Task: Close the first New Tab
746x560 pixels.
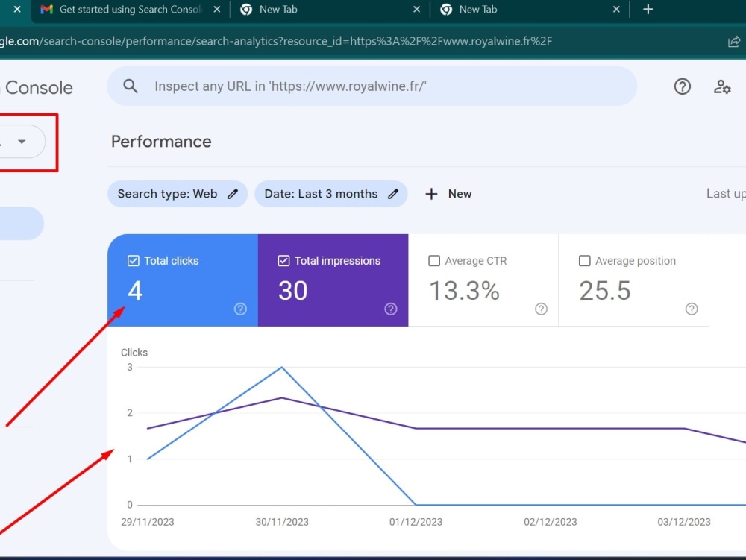Action: coord(417,10)
